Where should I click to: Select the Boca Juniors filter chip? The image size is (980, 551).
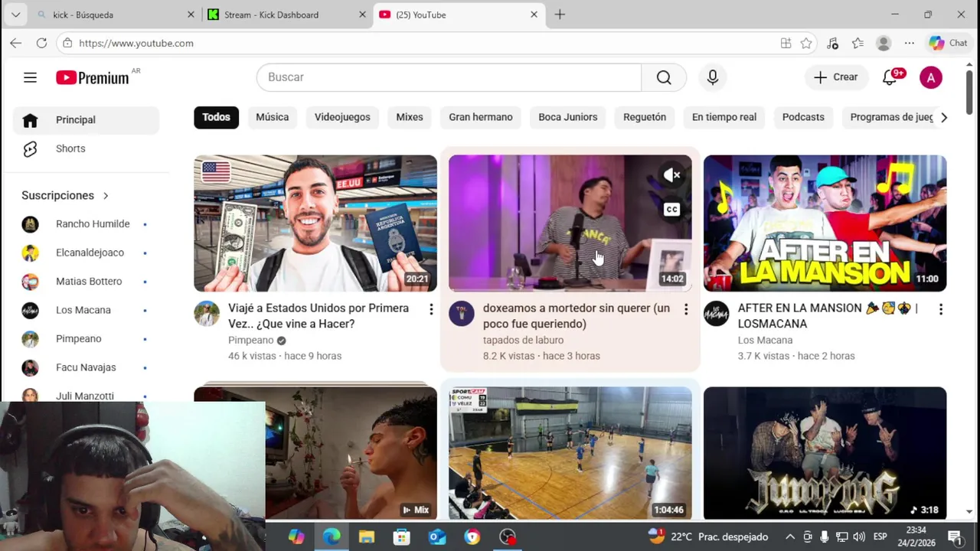[568, 117]
